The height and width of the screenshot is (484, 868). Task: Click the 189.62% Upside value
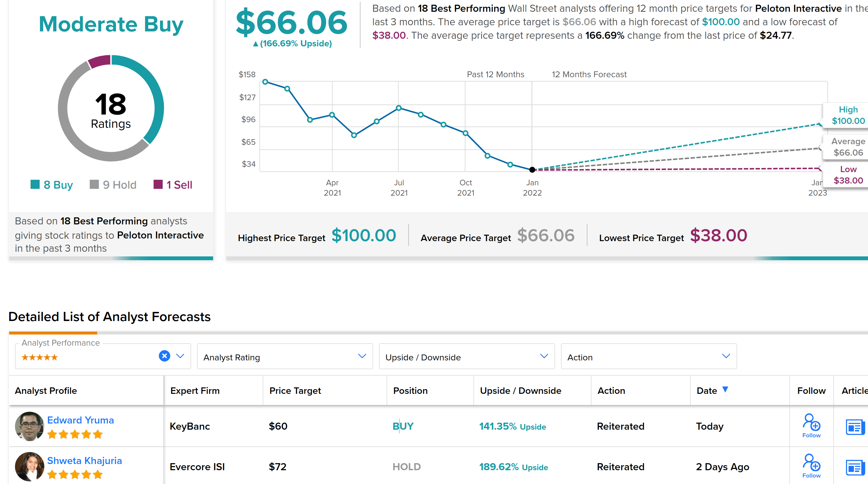tap(513, 467)
